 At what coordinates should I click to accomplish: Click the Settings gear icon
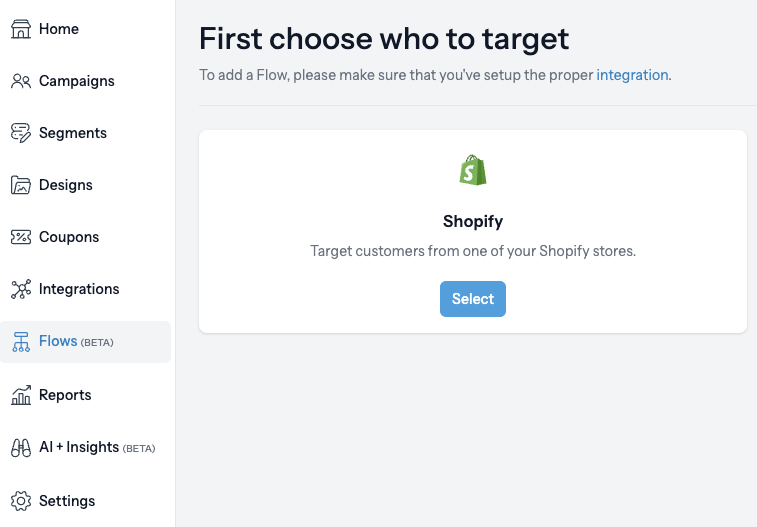(21, 501)
